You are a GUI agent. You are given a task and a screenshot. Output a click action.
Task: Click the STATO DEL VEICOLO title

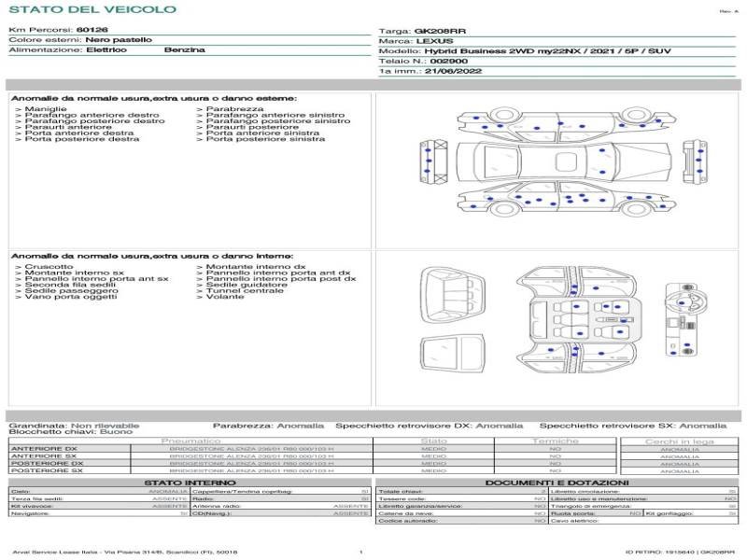pyautogui.click(x=92, y=9)
